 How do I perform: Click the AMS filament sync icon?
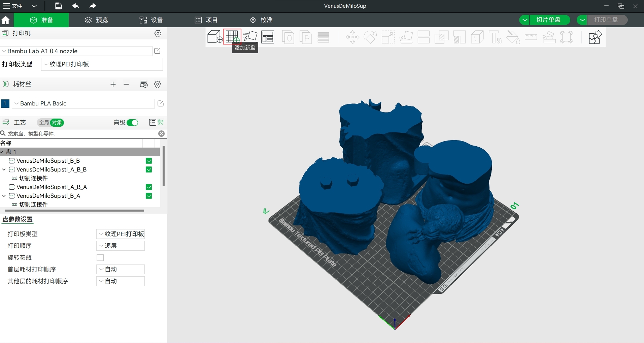point(144,84)
